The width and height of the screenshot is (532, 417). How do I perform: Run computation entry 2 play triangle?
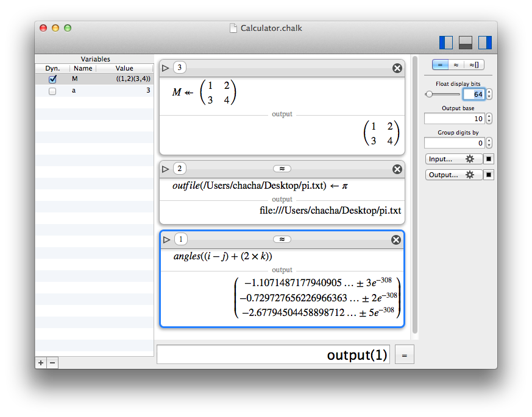pos(166,169)
